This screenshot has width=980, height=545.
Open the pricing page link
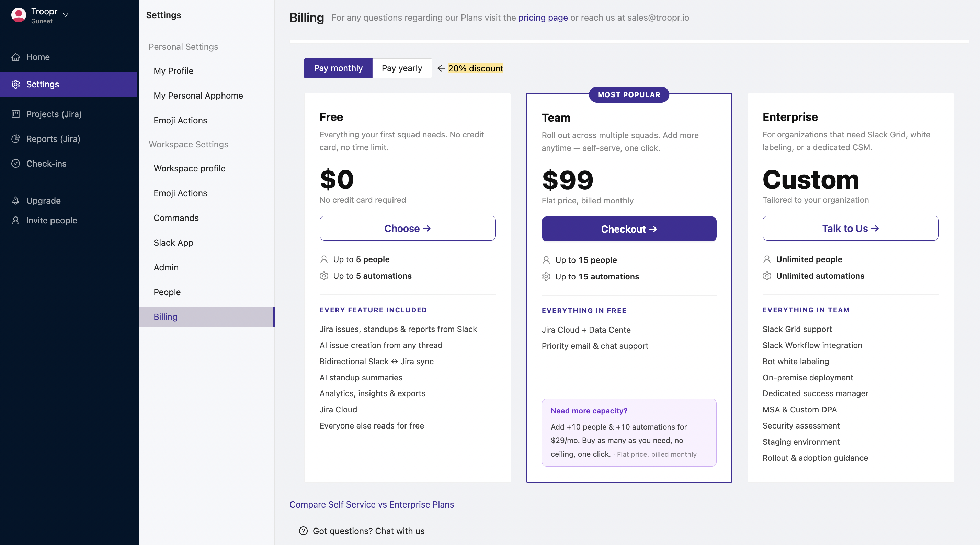tap(543, 18)
